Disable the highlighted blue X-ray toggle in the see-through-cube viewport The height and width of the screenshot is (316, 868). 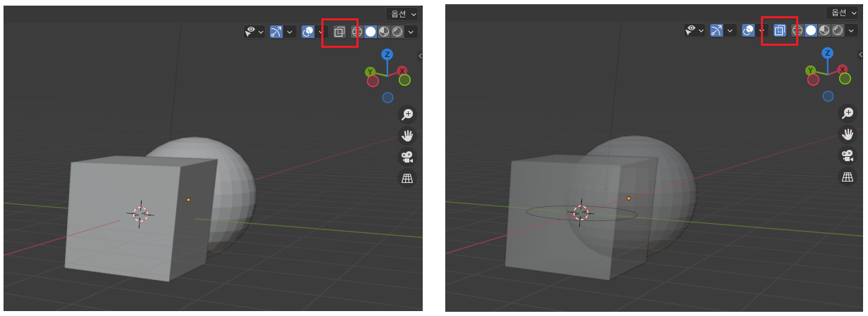point(780,31)
